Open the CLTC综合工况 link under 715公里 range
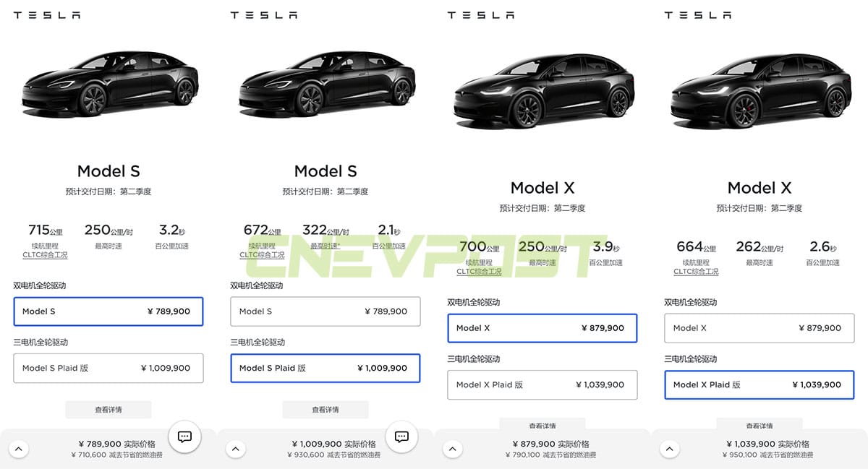868x469 pixels. (x=46, y=254)
